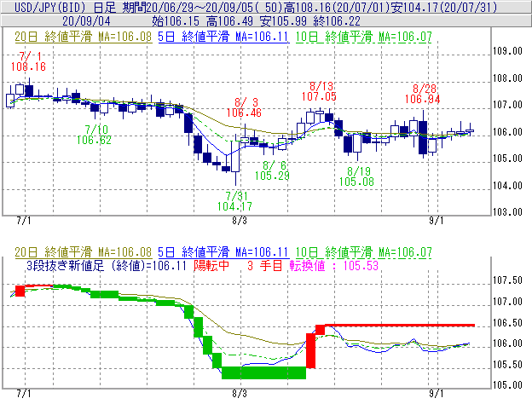Click the 106.50 lower price axis label
This screenshot has width=532, height=404.
[x=507, y=323]
